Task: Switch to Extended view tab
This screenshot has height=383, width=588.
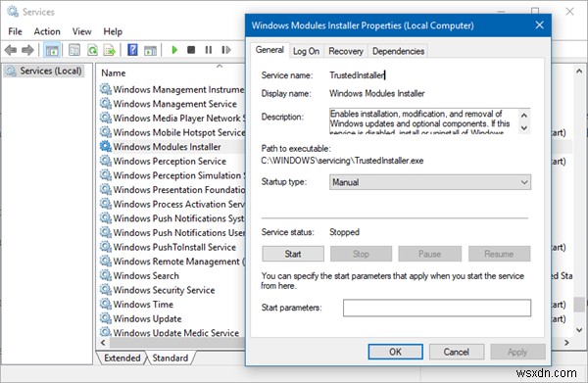Action: [x=122, y=358]
